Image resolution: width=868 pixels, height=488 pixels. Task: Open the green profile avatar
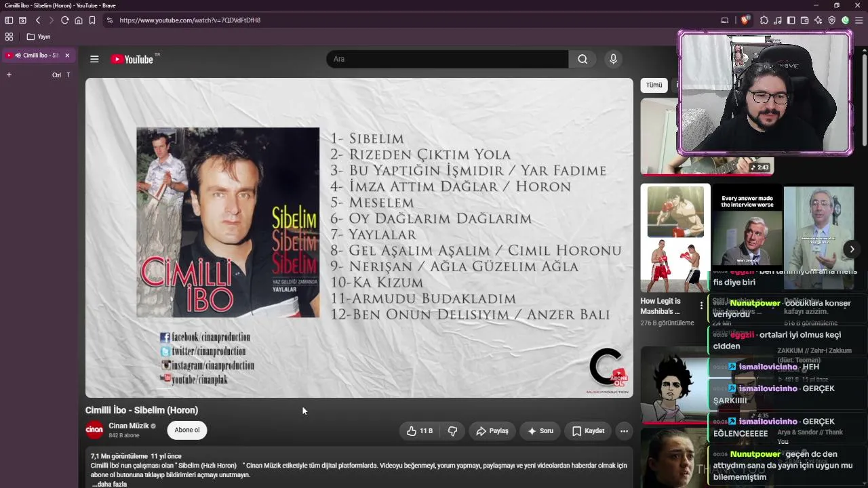click(x=846, y=20)
